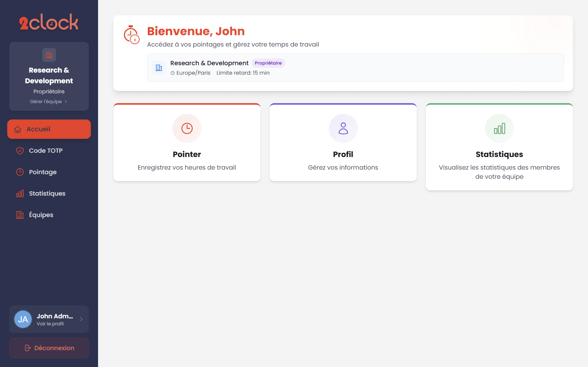Viewport: 588px width, 367px height.
Task: Go to Pointage in the sidebar
Action: pos(43,172)
